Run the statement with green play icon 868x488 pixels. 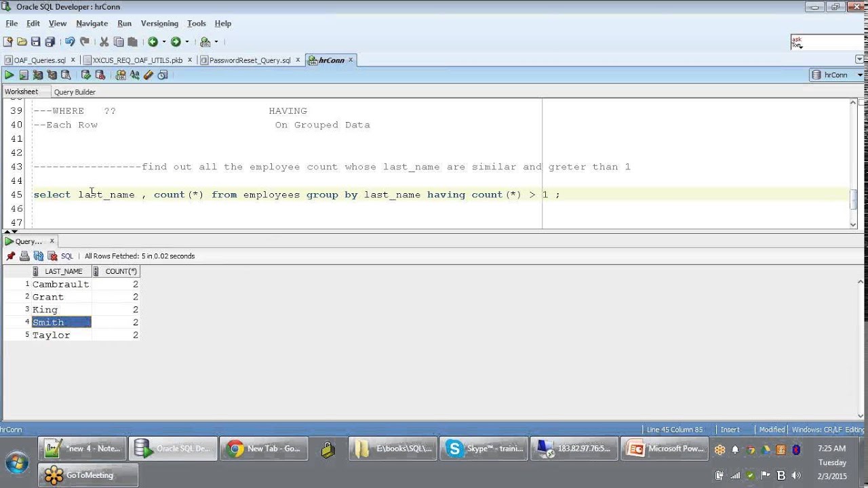pos(9,75)
